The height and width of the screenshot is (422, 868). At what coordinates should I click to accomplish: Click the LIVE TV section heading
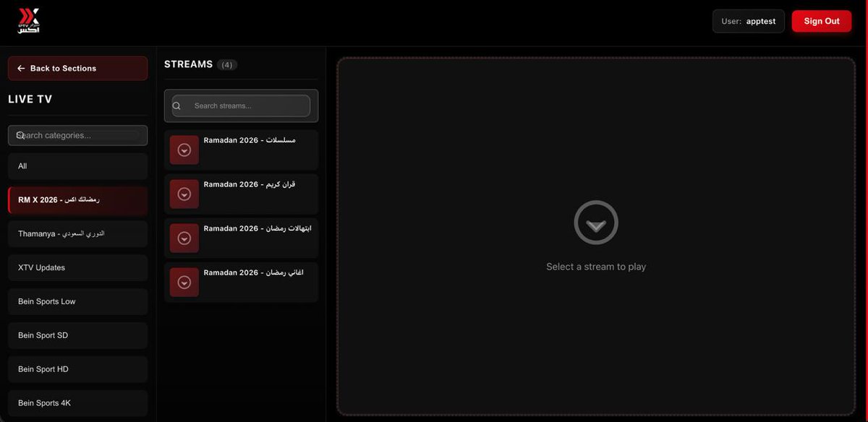pos(30,100)
